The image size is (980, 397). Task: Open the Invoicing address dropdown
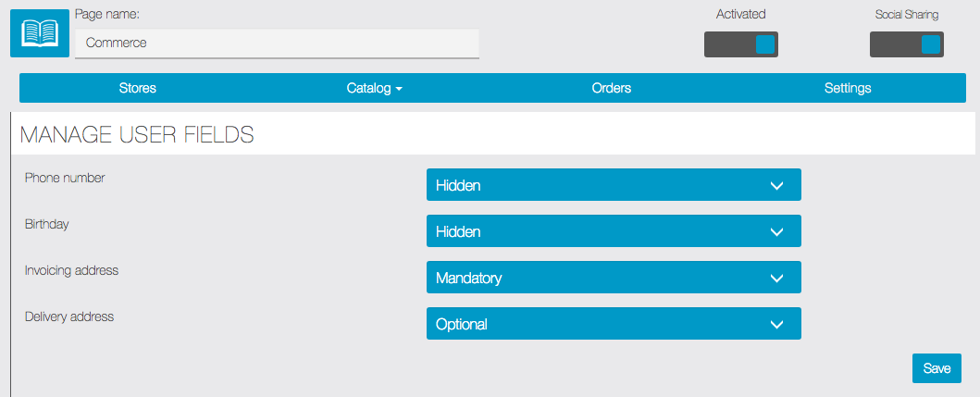(x=614, y=277)
